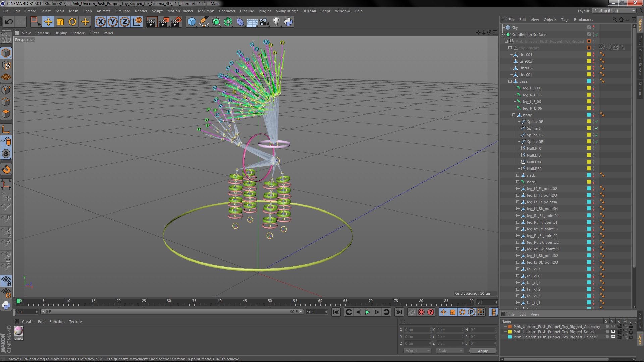
Task: Switch to Model mode in left toolbar
Action: 6,53
